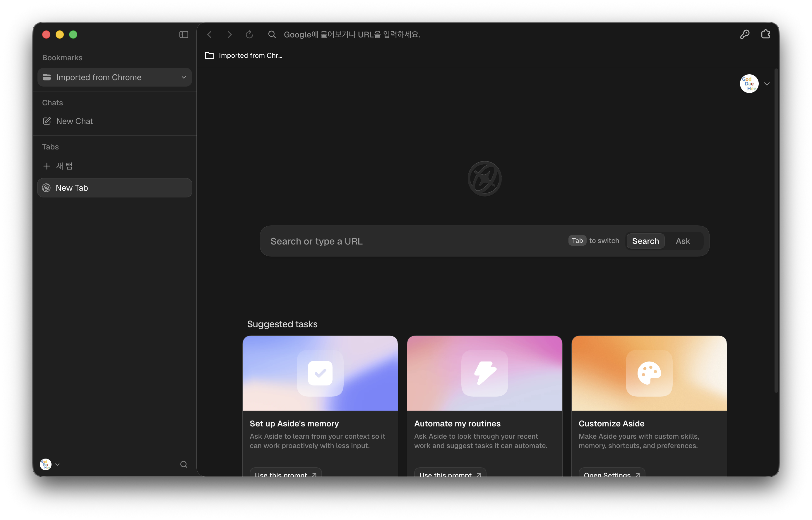Open Imported from Chr… bookmark folder
This screenshot has height=520, width=812.
coord(243,56)
